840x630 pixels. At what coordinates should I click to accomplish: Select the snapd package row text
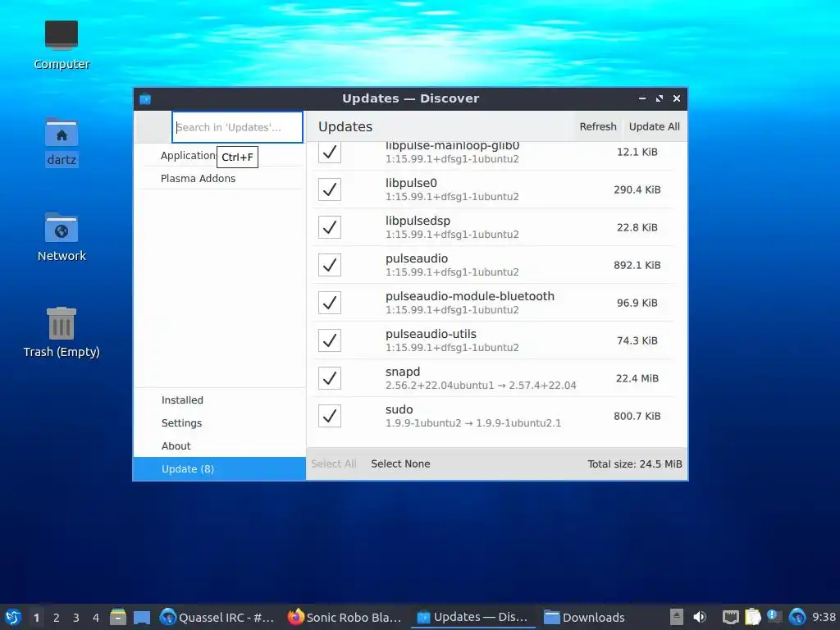403,372
